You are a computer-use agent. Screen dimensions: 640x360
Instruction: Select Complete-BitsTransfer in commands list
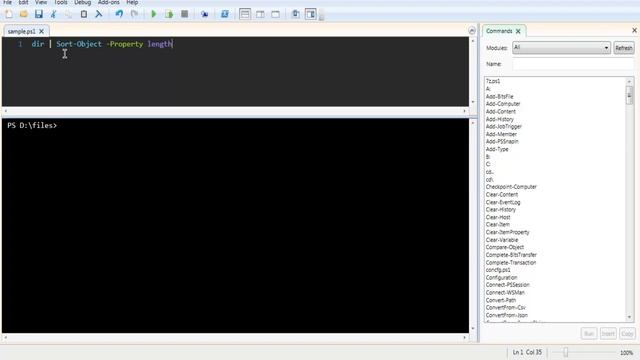511,255
